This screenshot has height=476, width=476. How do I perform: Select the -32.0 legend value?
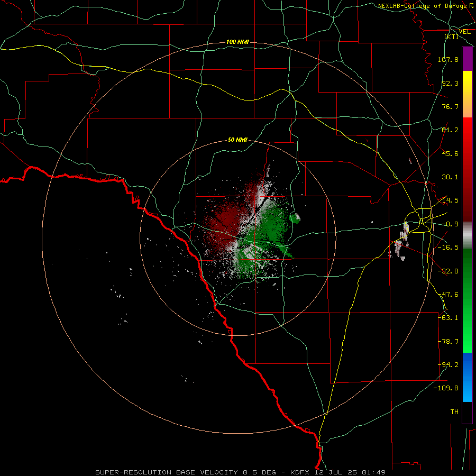pos(448,271)
